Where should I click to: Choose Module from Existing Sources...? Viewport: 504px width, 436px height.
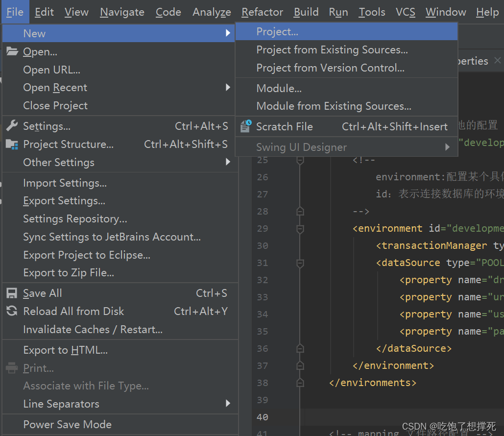pyautogui.click(x=346, y=106)
